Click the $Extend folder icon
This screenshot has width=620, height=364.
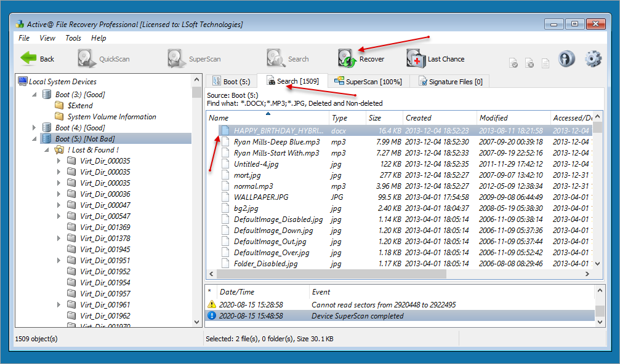click(59, 105)
